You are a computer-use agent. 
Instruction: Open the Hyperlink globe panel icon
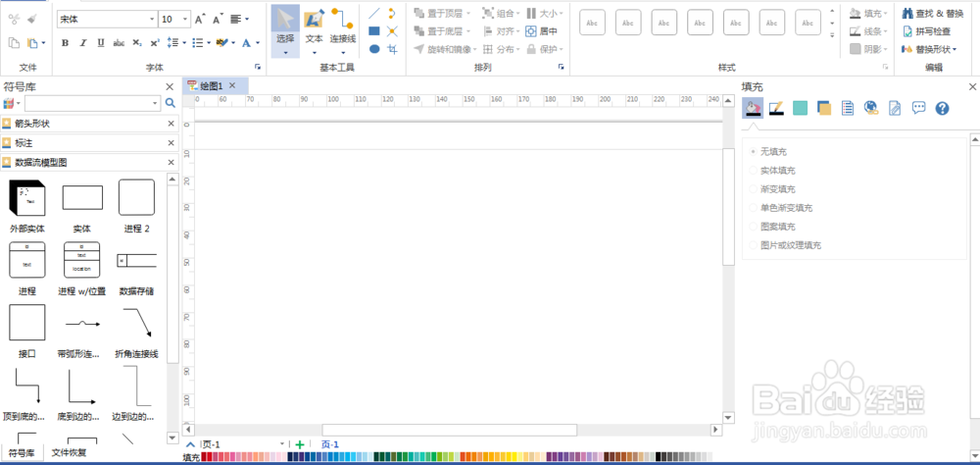[x=871, y=108]
